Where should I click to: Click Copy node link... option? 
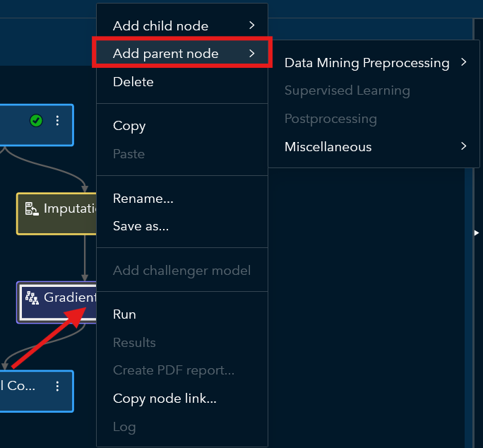pos(165,399)
